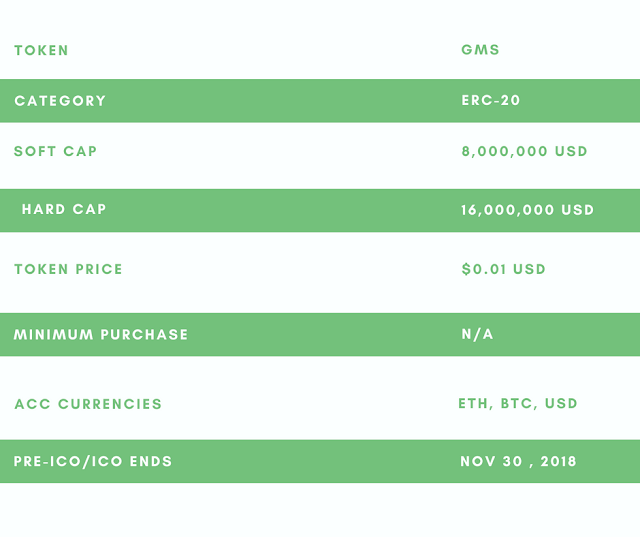
Task: Click the ERC-20 value
Action: pyautogui.click(x=491, y=101)
